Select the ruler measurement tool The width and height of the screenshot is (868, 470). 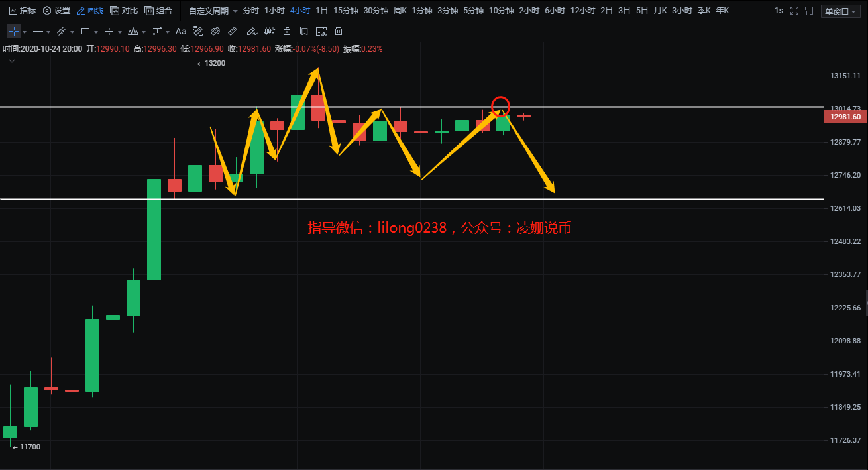click(232, 31)
